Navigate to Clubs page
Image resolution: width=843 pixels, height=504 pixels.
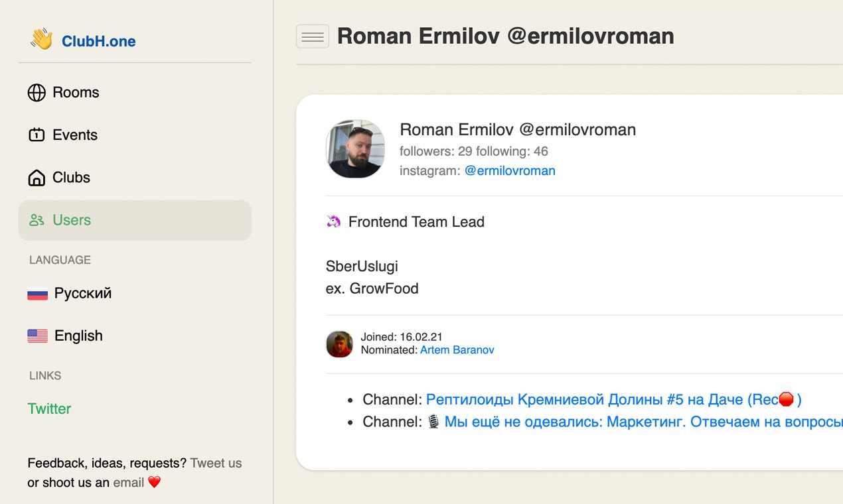coord(71,178)
